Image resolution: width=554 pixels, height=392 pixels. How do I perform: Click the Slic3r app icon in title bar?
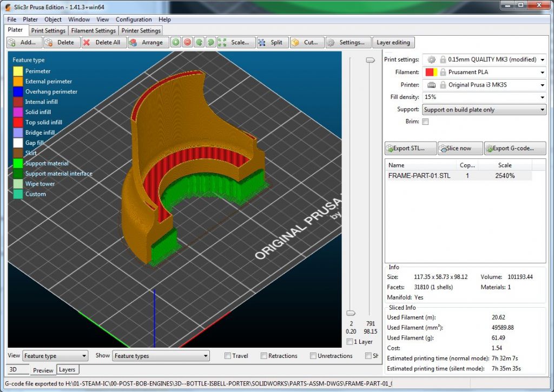tap(8, 7)
